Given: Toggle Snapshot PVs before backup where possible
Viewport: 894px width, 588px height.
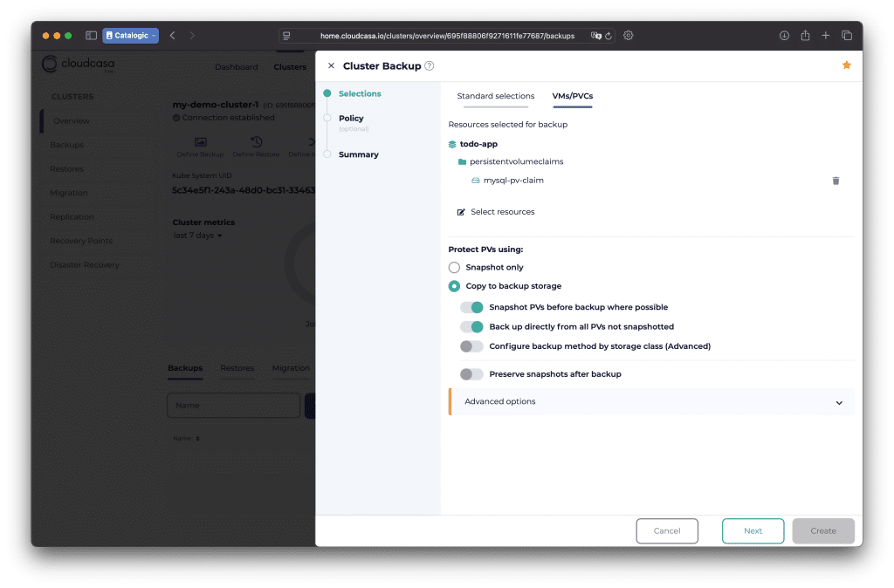Looking at the screenshot, I should [x=471, y=307].
